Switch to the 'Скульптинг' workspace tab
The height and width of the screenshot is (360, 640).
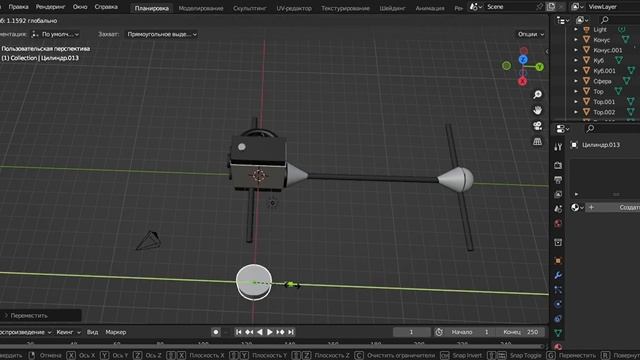click(x=250, y=8)
